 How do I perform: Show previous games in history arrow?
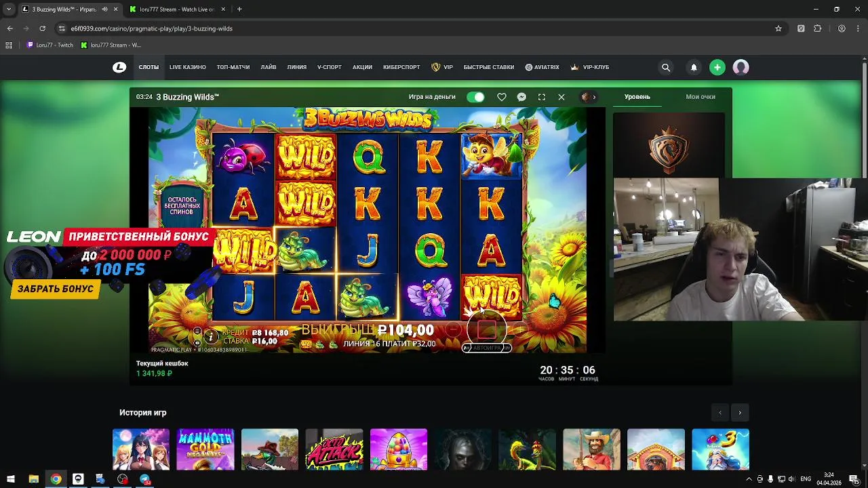pyautogui.click(x=720, y=412)
